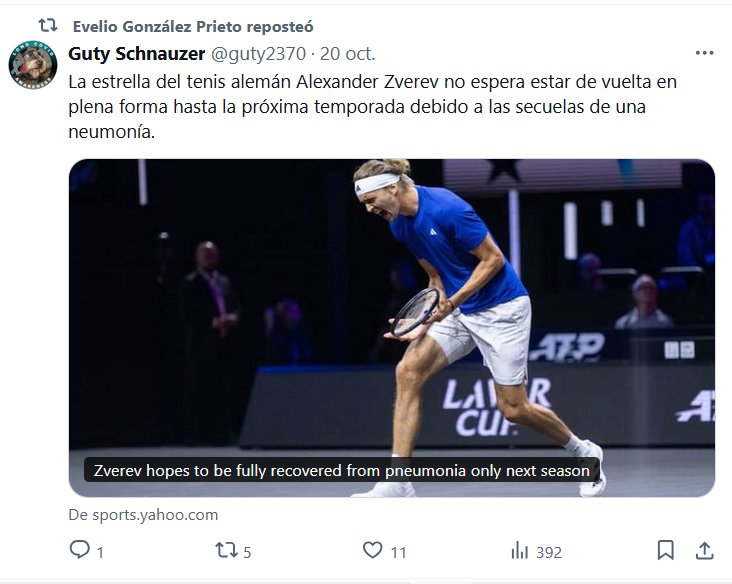The height and width of the screenshot is (584, 732).
Task: Open the view analytics bar-chart icon
Action: [x=520, y=551]
